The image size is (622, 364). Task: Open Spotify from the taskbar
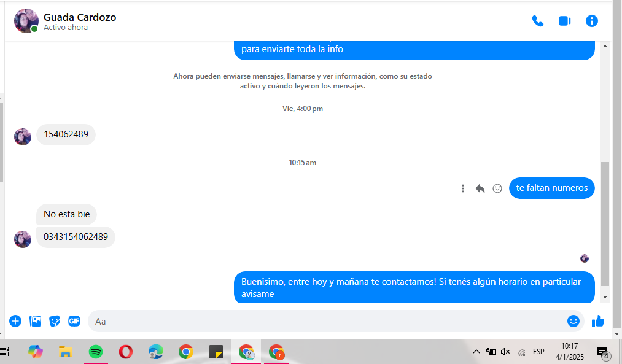coord(95,352)
